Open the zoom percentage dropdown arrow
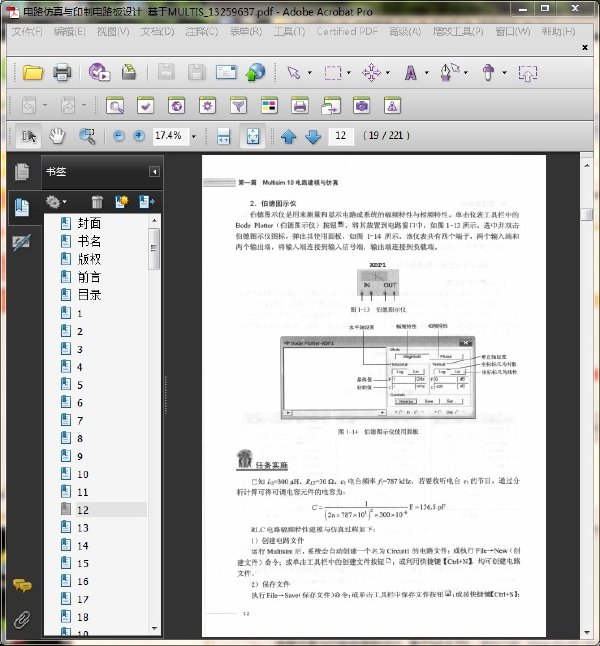The width and height of the screenshot is (600, 646). coord(194,136)
